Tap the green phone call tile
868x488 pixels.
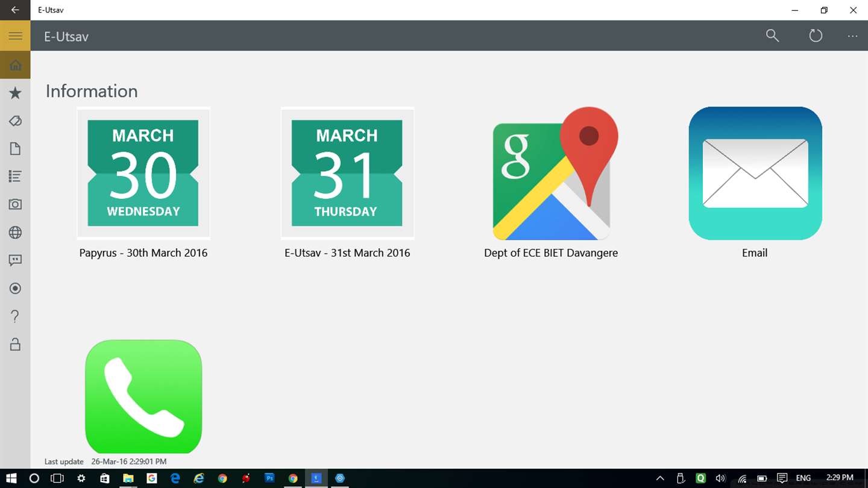[x=143, y=396]
